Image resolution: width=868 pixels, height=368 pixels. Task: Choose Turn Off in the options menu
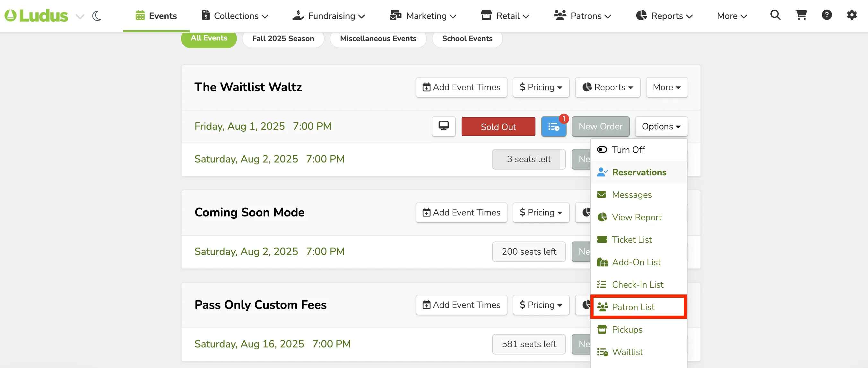pos(638,150)
